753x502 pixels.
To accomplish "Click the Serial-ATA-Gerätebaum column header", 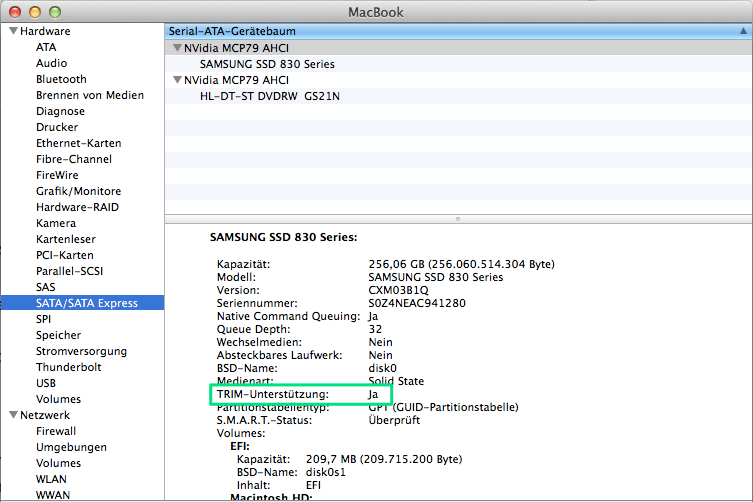I will pos(458,31).
